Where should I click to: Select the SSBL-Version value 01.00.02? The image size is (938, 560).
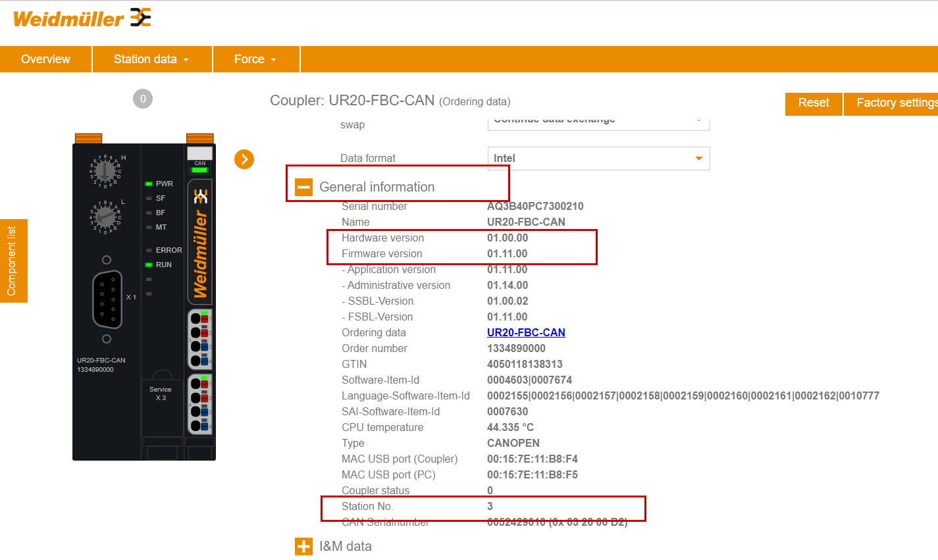point(508,301)
